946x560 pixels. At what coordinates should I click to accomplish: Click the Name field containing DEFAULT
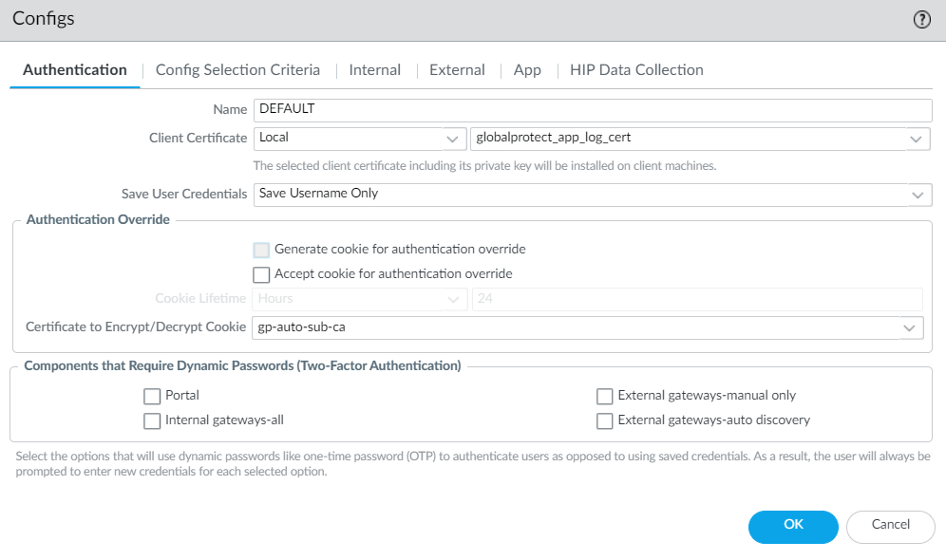592,109
